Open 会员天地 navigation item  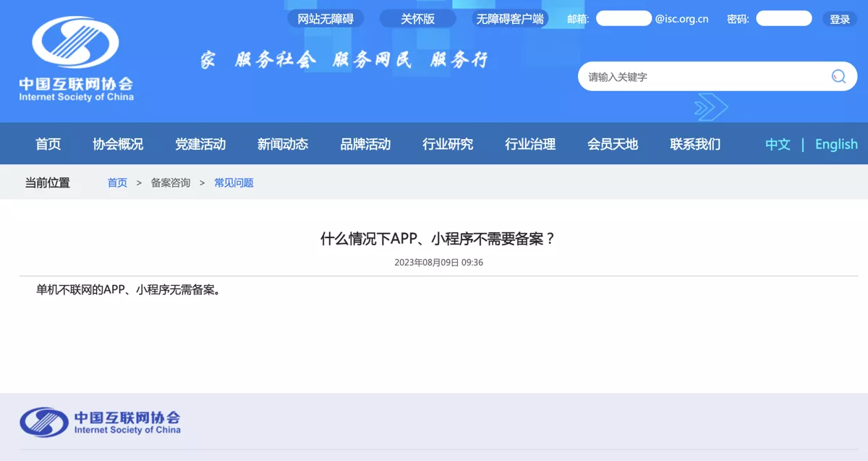click(613, 144)
